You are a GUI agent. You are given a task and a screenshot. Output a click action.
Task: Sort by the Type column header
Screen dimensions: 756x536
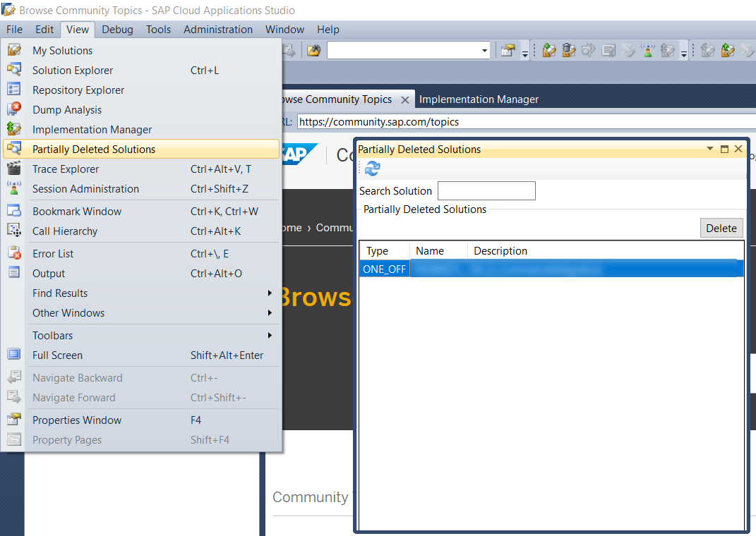(385, 250)
